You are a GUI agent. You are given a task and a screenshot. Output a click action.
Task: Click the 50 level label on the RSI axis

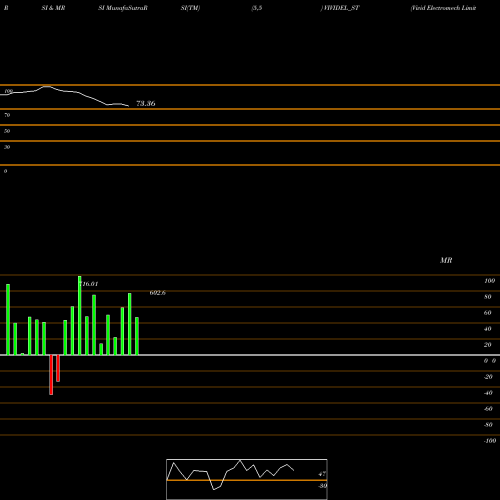pos(7,131)
